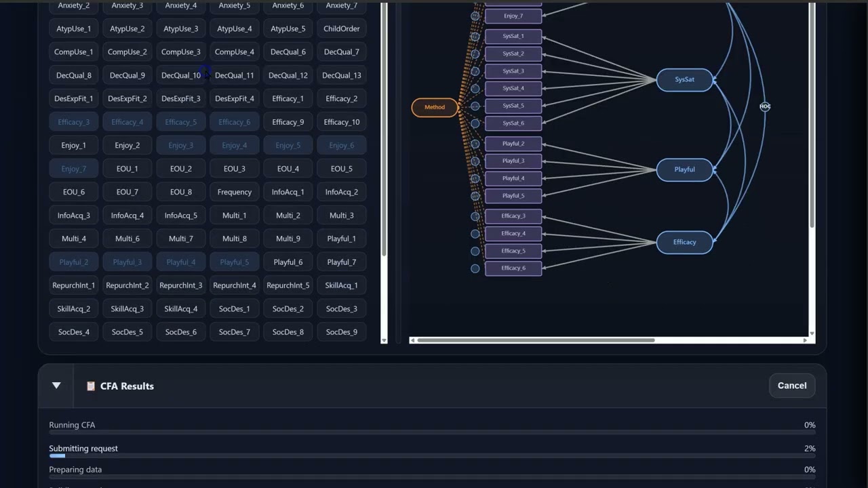This screenshot has height=488, width=868.
Task: Select the InfoAcq_3 variable chip
Action: pos(74,216)
